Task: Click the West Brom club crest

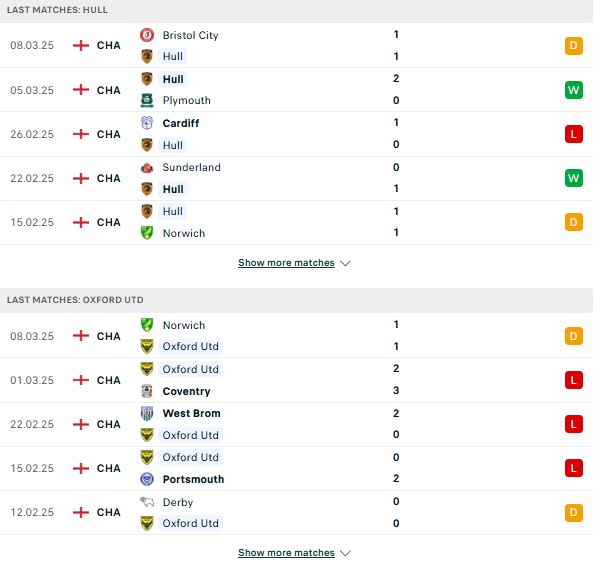Action: click(147, 413)
